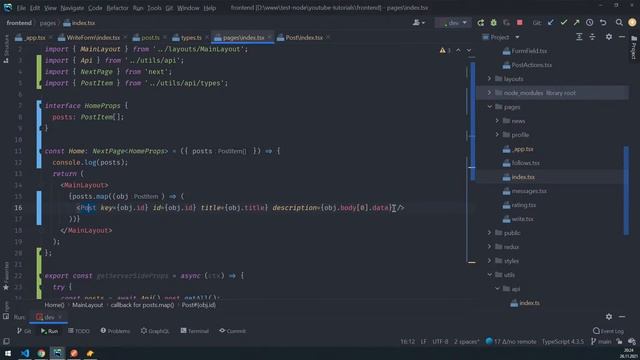Click the Git Update Project arrow icon
The height and width of the screenshot is (360, 640).
tap(551, 23)
